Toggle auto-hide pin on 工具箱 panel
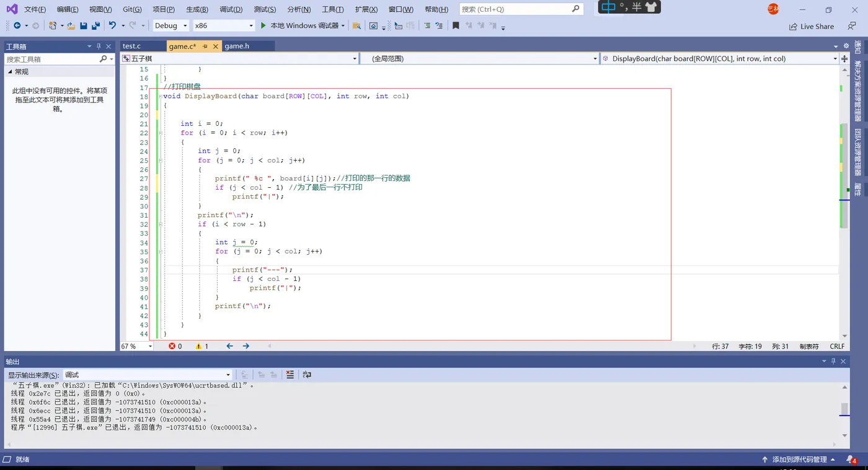 99,47
